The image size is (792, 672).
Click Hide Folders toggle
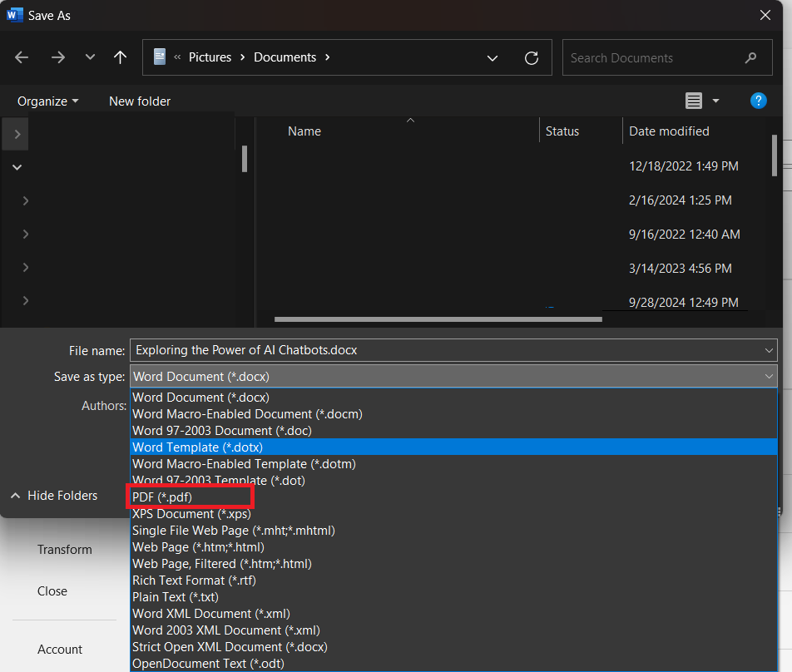pyautogui.click(x=54, y=496)
